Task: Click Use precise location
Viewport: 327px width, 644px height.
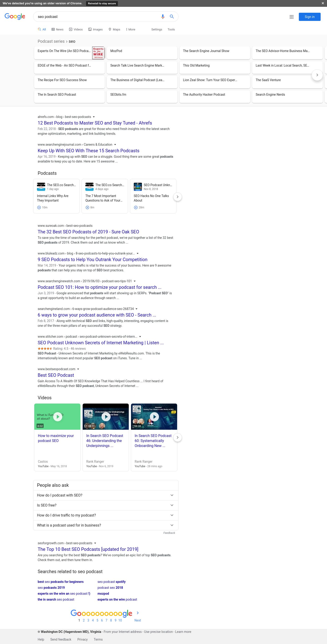Action: (158, 632)
